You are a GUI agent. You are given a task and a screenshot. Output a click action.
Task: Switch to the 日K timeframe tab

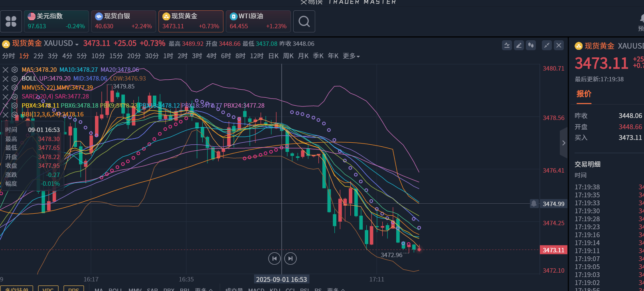coord(273,56)
